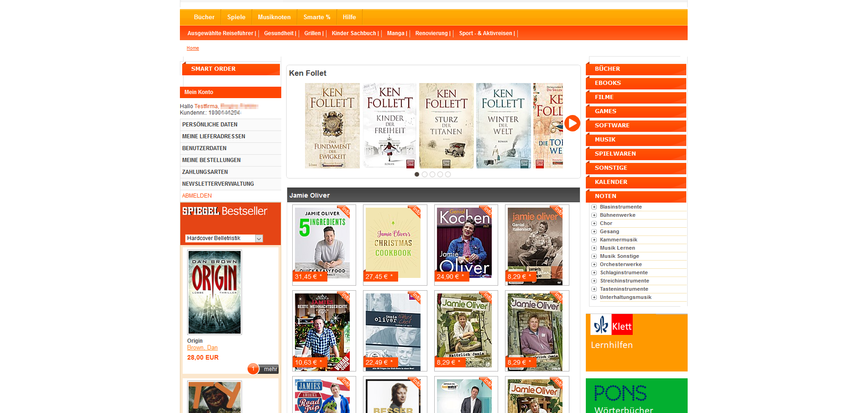
Task: Open the Origin Dan Brown cover
Action: coord(215,292)
